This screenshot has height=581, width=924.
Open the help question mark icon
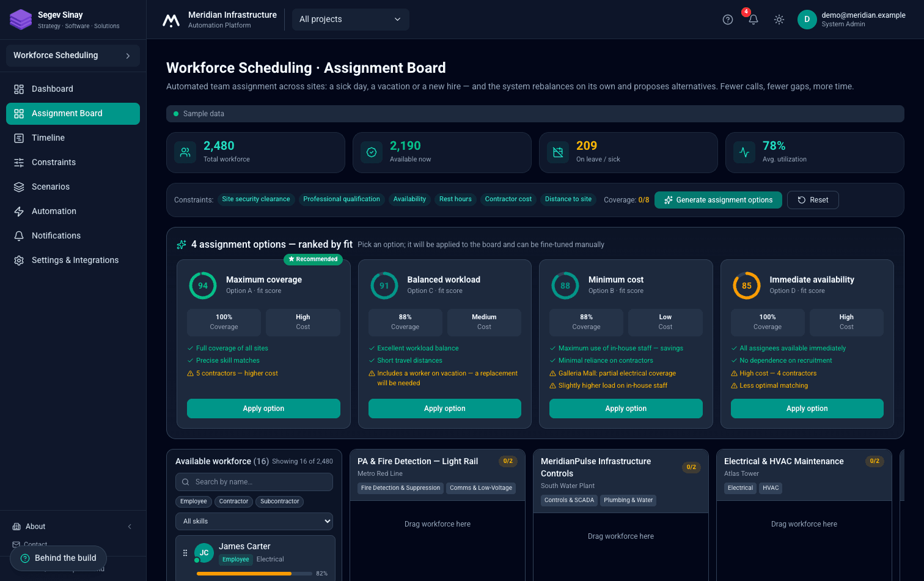[x=728, y=20]
